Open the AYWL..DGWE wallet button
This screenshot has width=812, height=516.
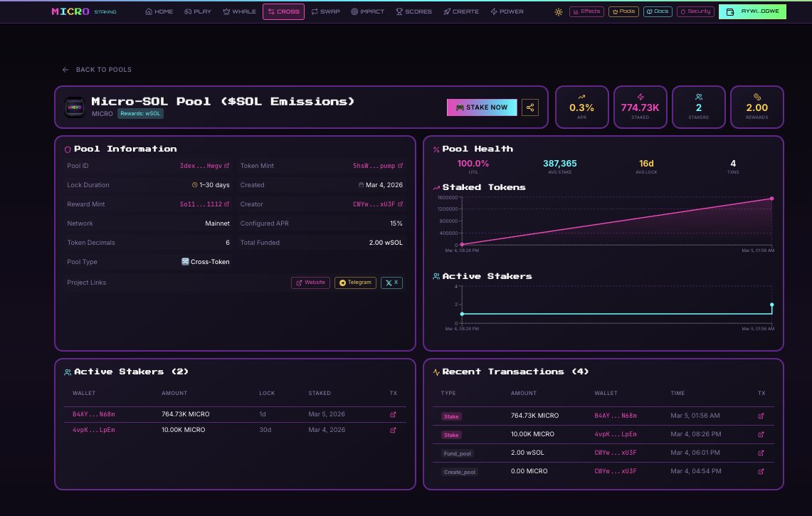752,11
